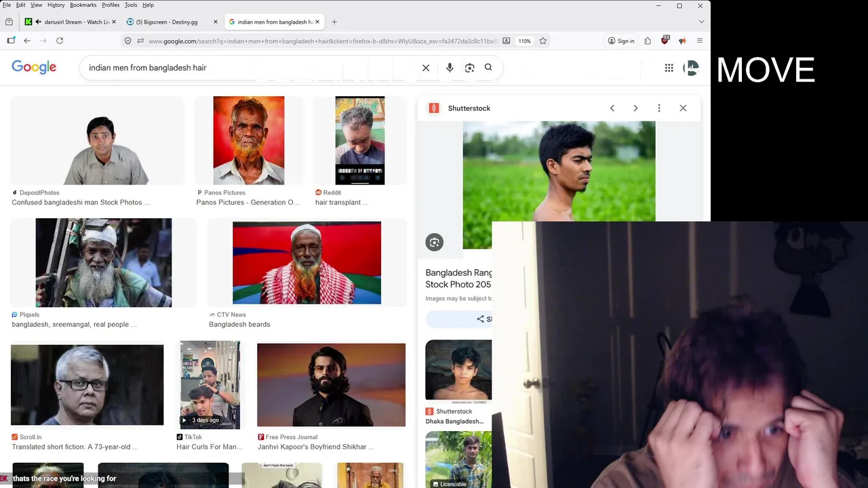Close the indian men from bangladesh tab

[x=317, y=22]
